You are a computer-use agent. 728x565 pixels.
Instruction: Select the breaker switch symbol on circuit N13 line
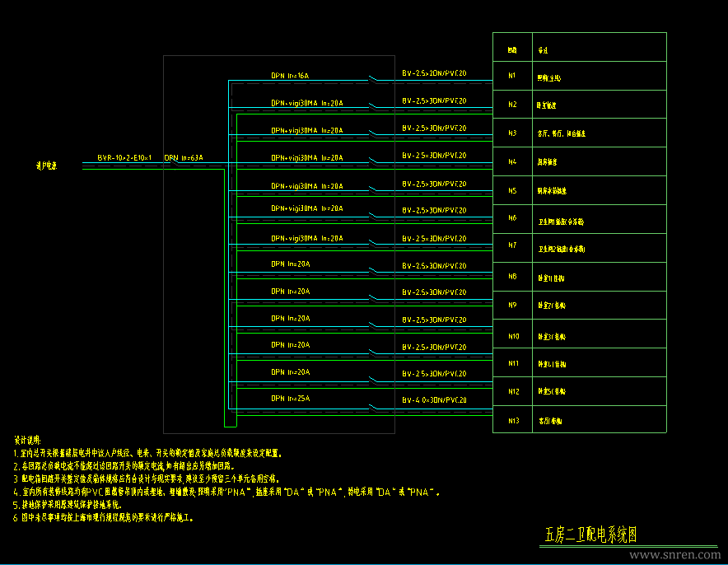(x=373, y=407)
